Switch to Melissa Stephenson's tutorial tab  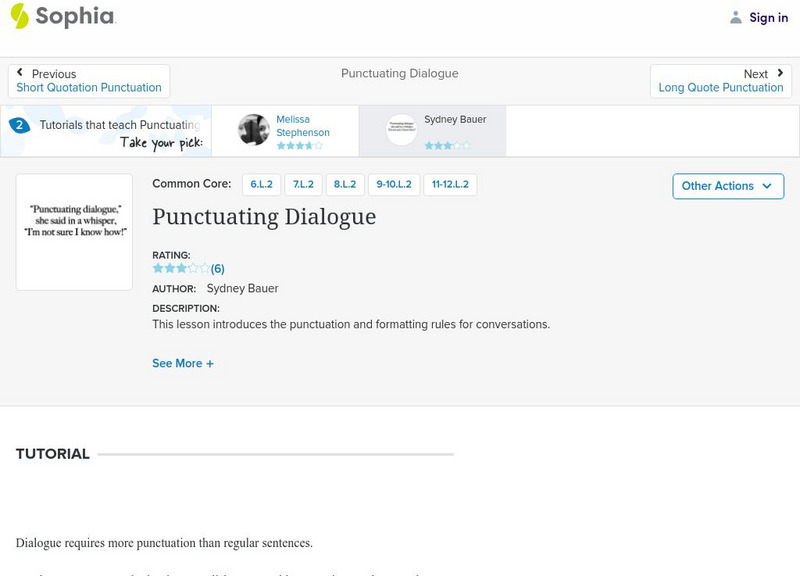(302, 126)
